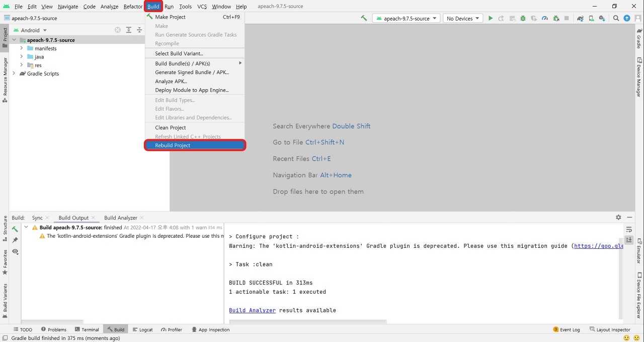Collapse the apeach-9.7.5-source tree node
This screenshot has width=644, height=342.
coord(14,40)
